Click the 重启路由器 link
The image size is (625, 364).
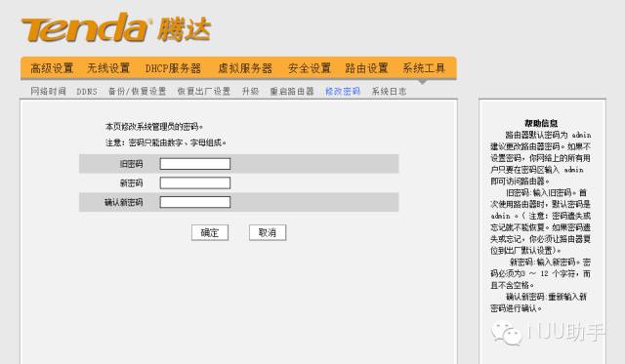click(x=292, y=91)
